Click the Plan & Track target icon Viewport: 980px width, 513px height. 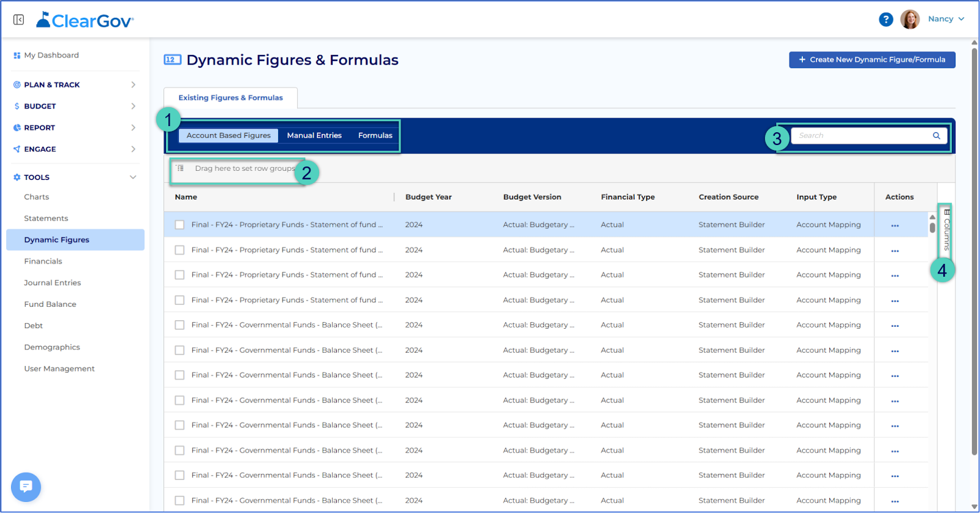(17, 85)
